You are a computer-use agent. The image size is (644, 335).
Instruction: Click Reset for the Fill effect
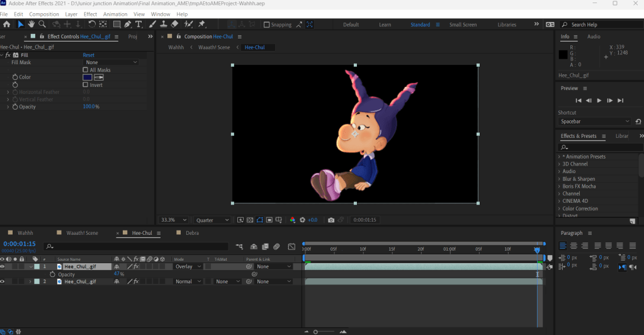coord(89,55)
